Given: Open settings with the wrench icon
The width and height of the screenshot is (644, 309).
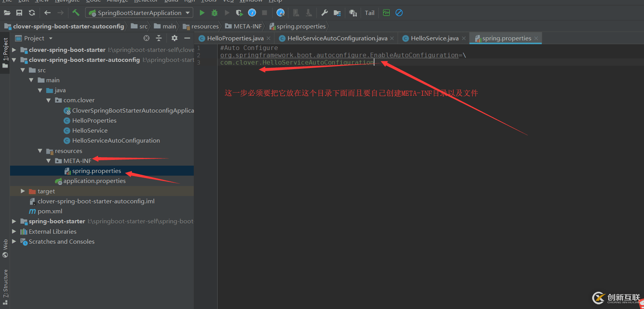Looking at the screenshot, I should pos(324,13).
